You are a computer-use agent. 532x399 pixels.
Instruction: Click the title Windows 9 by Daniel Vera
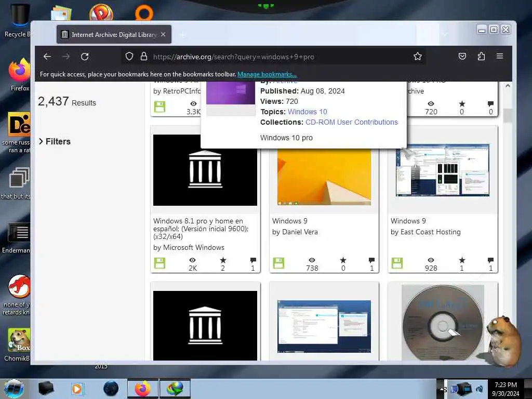point(290,221)
